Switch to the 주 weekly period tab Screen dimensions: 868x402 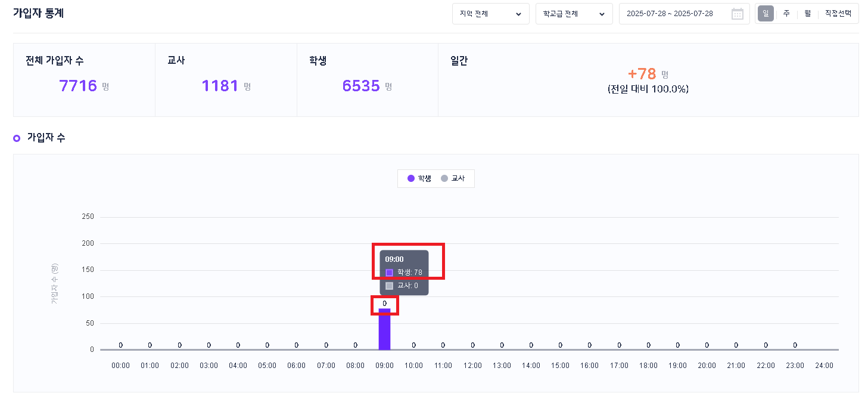coord(786,14)
